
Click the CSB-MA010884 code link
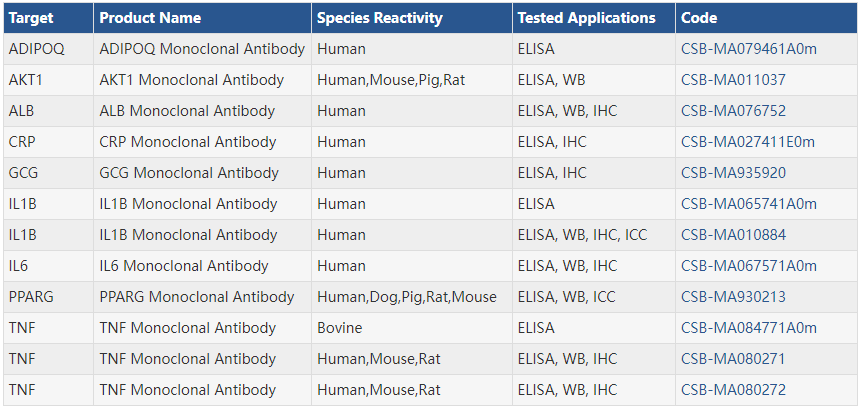tap(733, 235)
